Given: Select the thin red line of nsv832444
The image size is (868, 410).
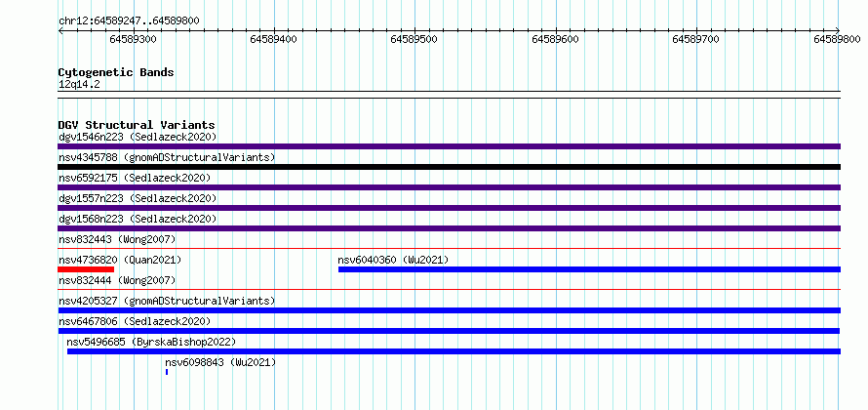Looking at the screenshot, I should click(449, 289).
